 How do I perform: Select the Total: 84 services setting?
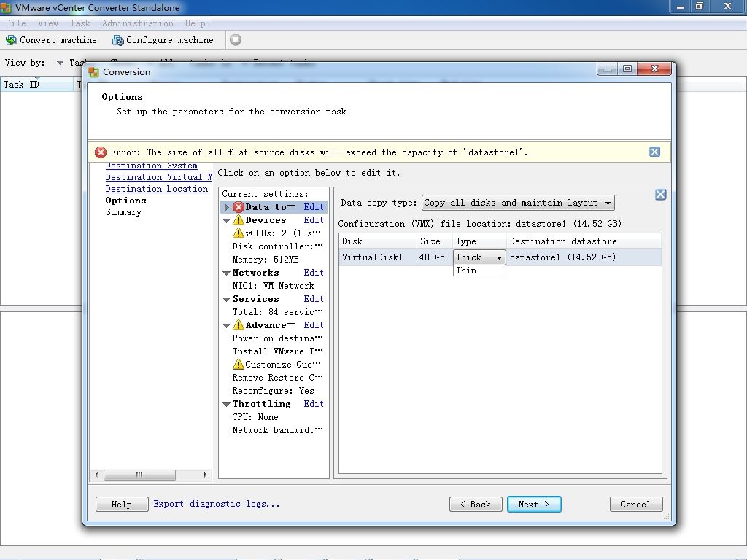click(x=277, y=312)
